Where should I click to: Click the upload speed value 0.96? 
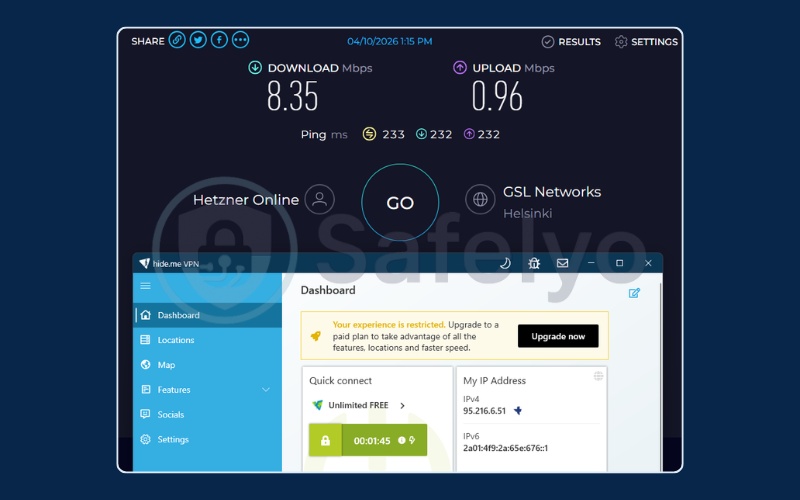pos(497,96)
